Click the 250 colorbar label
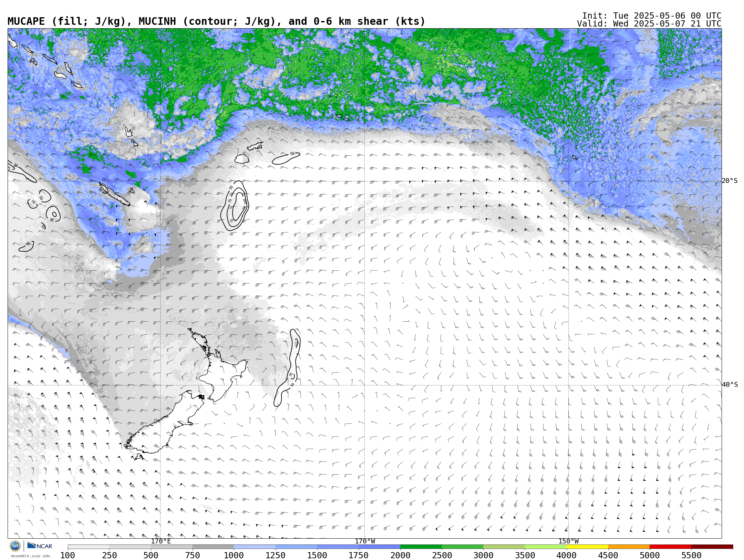 point(109,556)
